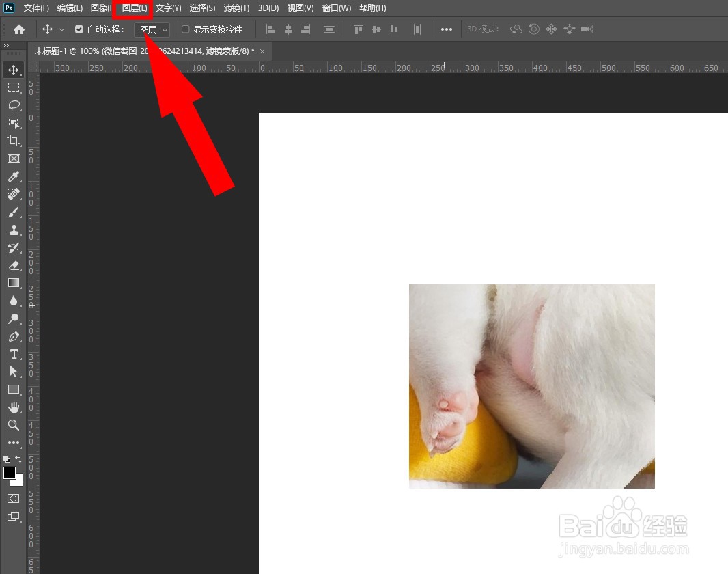The width and height of the screenshot is (728, 574).
Task: Select the Object Selection tool
Action: (14, 122)
